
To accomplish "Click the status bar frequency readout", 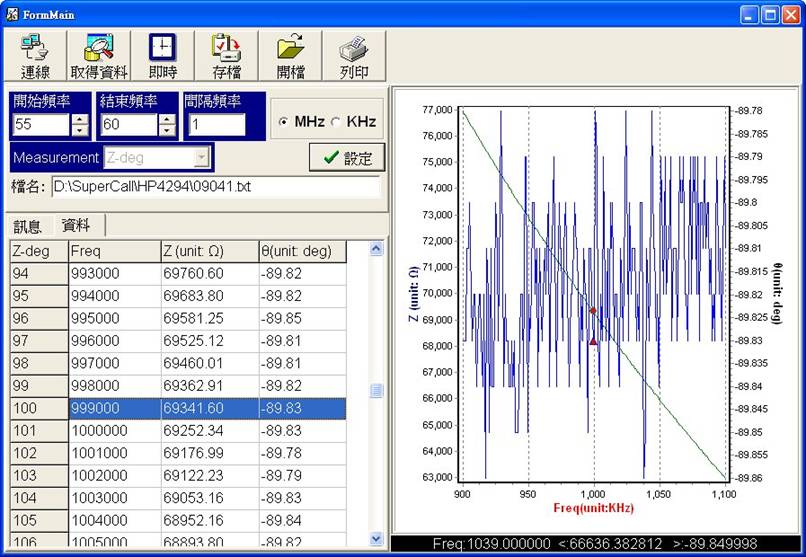I will tap(595, 544).
